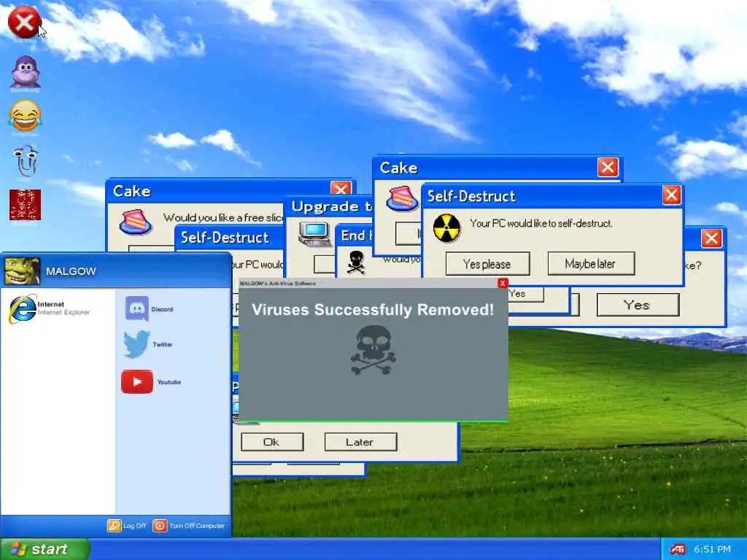Click the cake icon in the upper right Cake window

point(403,199)
